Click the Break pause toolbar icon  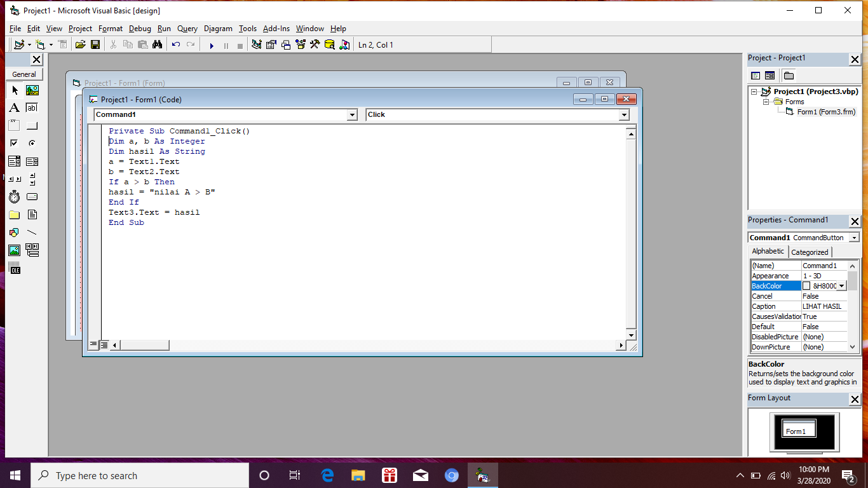coord(226,45)
